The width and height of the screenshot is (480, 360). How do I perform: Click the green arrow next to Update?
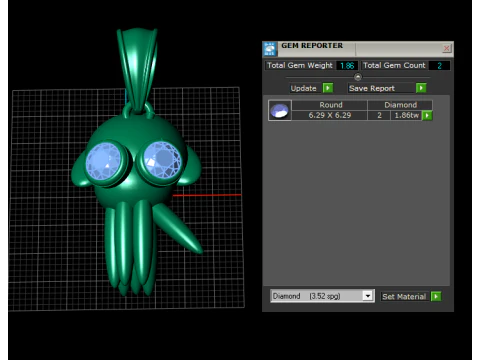click(x=328, y=88)
